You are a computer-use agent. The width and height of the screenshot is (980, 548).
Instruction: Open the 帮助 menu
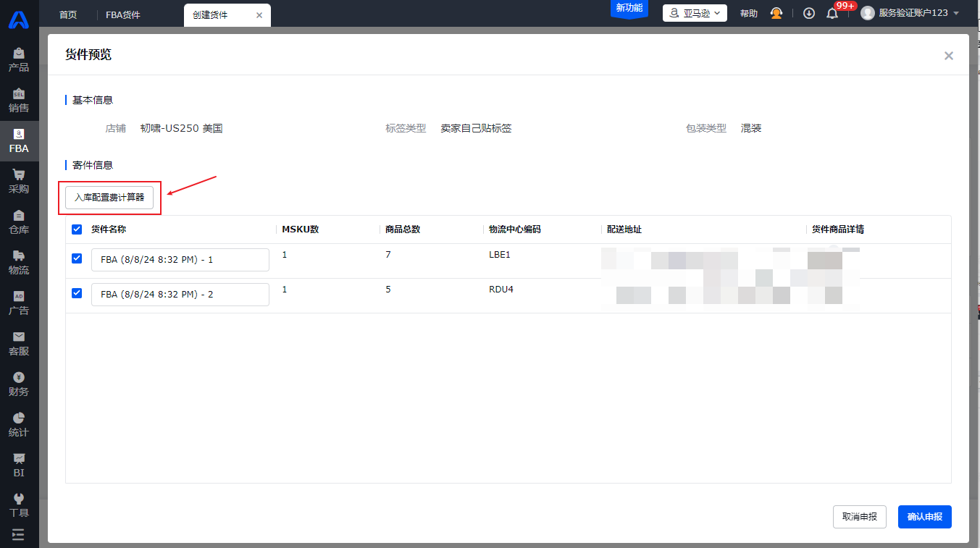point(749,13)
